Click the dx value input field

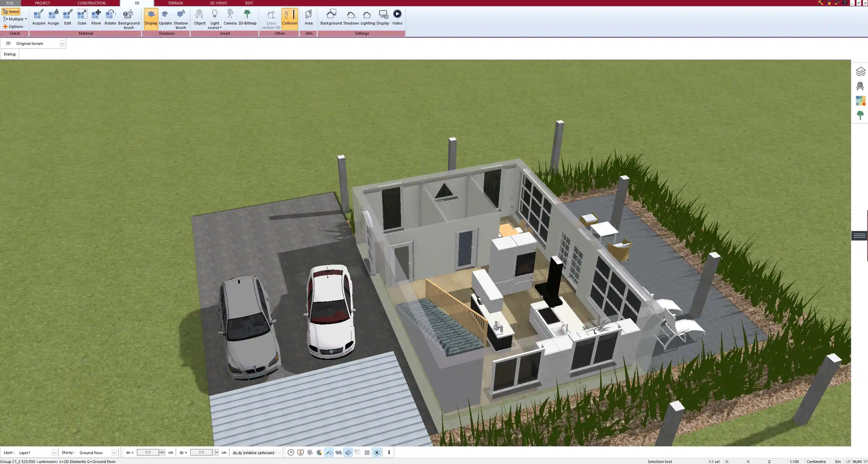click(x=148, y=452)
